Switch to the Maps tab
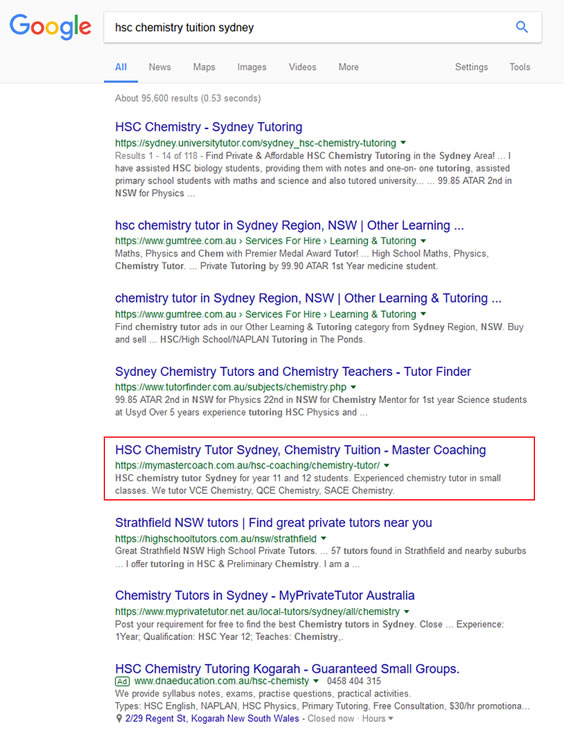 coord(204,67)
